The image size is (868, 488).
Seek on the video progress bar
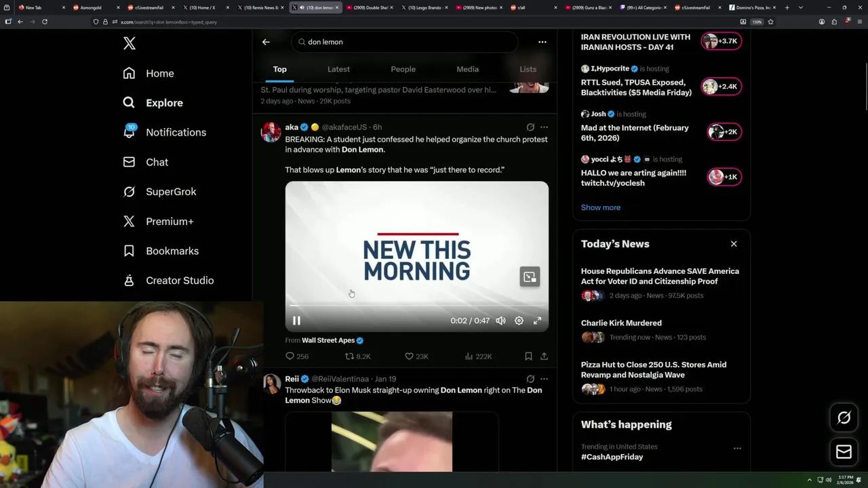click(416, 306)
